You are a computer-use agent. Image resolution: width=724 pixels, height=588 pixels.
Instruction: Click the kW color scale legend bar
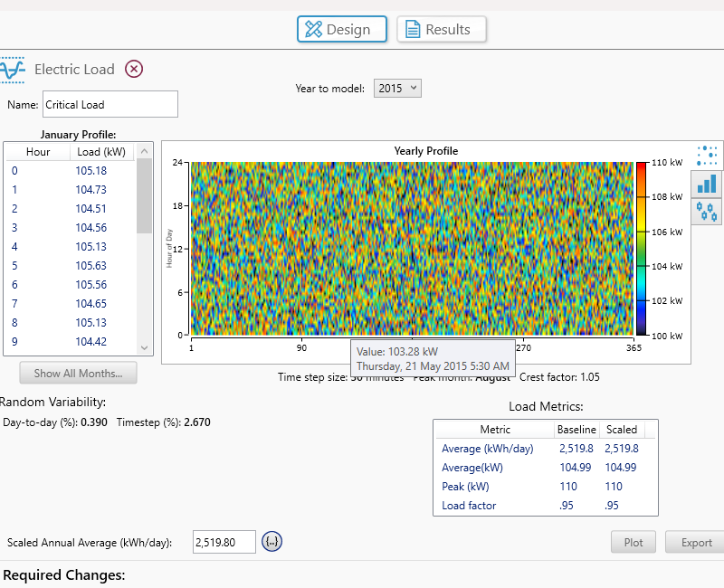(641, 248)
